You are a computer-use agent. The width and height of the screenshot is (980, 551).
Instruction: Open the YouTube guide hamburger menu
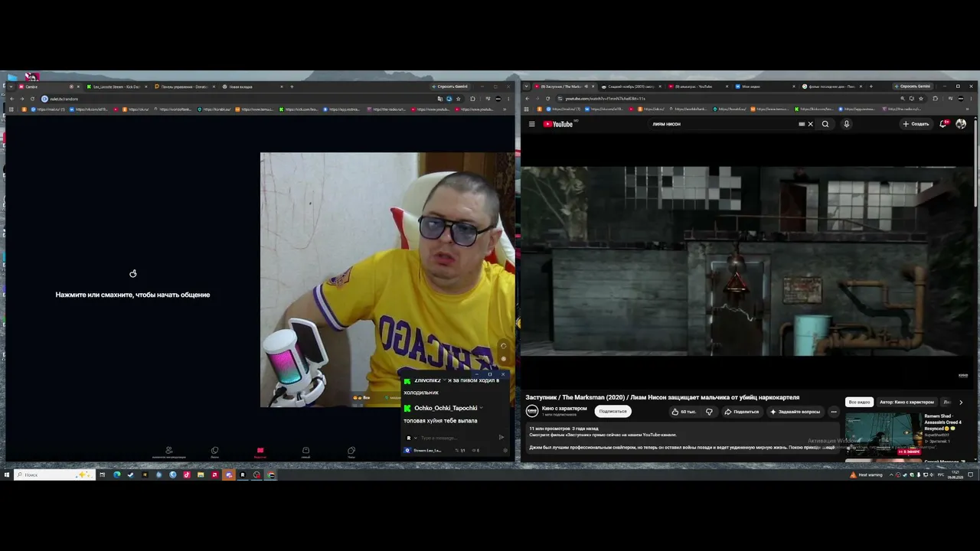click(531, 124)
